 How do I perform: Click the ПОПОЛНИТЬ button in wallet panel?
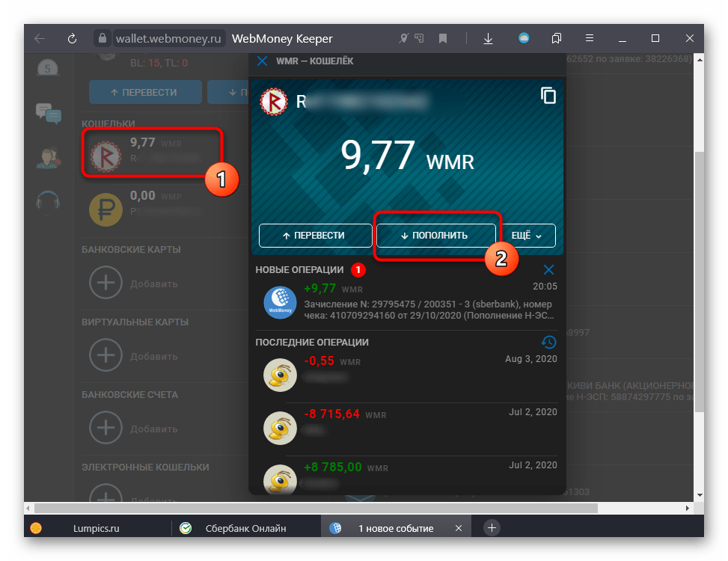[435, 235]
